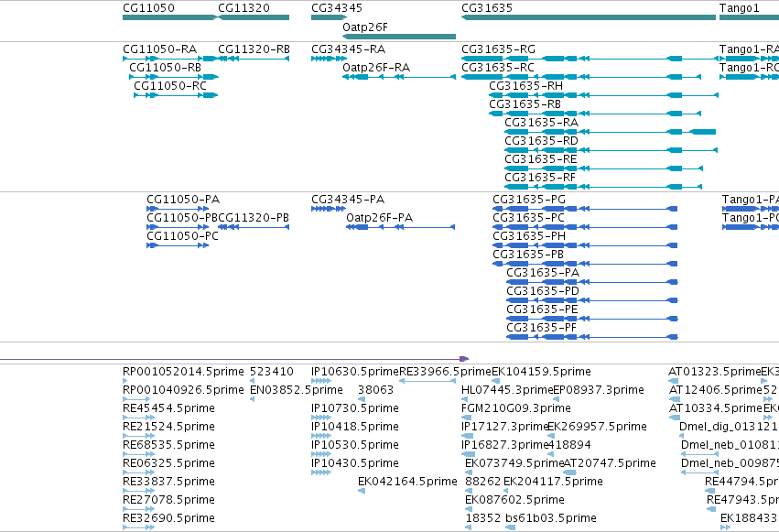Select the CG11050 gene label
The width and height of the screenshot is (779, 532).
148,8
